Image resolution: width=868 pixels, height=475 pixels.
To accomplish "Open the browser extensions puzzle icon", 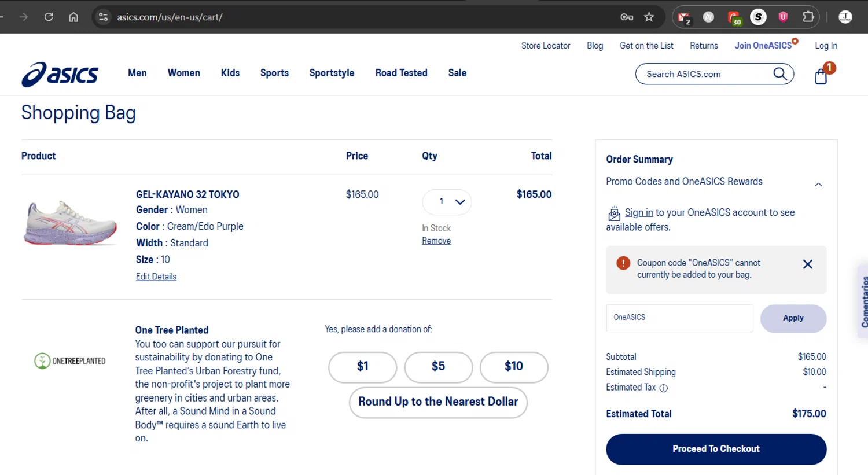I will click(808, 17).
